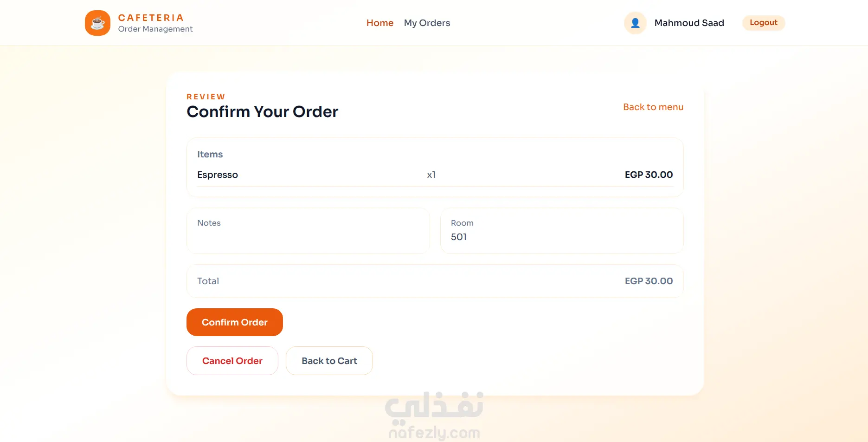Click the Items section label
Viewport: 868px width, 442px height.
point(210,154)
